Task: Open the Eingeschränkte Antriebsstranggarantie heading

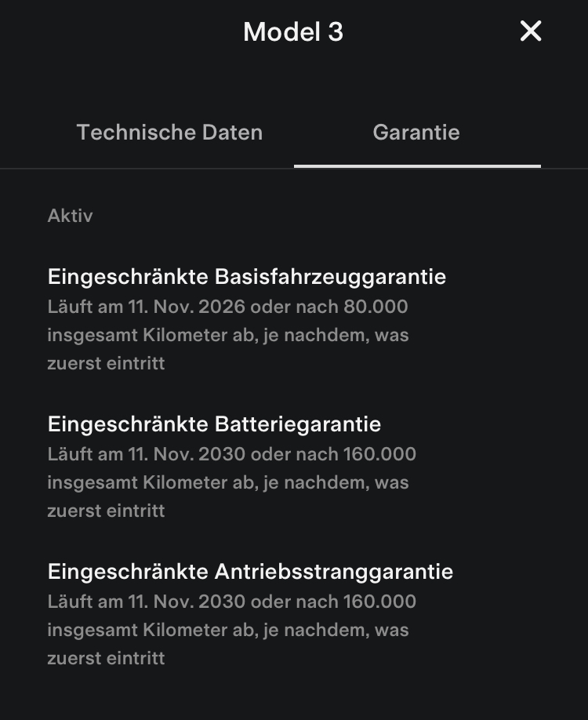Action: pyautogui.click(x=250, y=572)
